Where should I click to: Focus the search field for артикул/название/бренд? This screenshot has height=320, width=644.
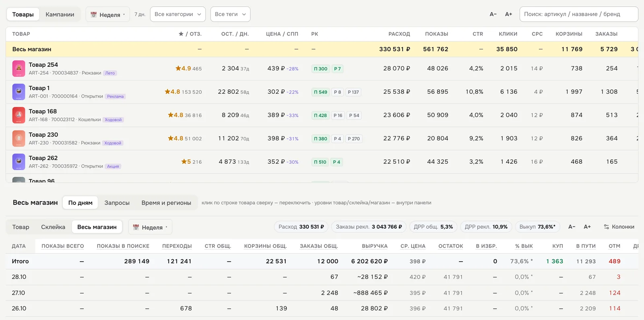point(579,14)
